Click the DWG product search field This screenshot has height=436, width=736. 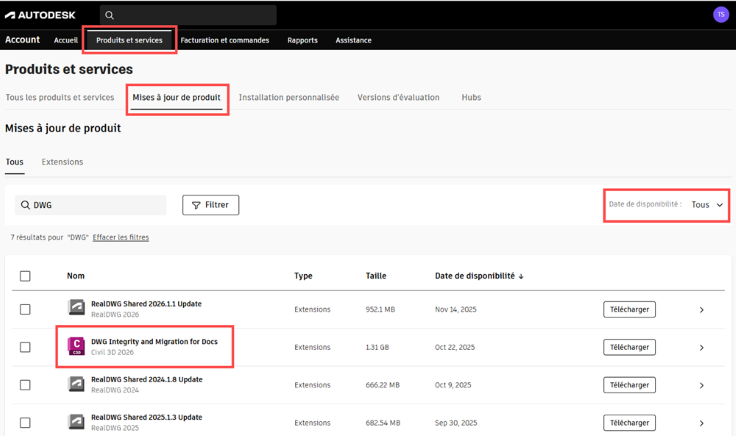[x=91, y=205]
